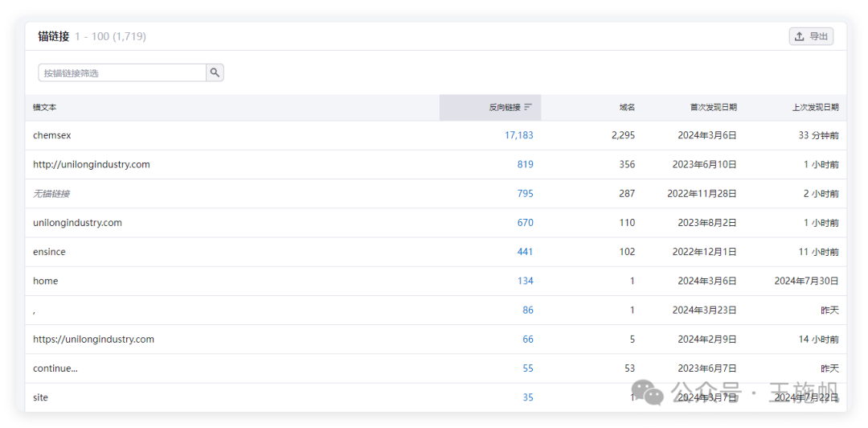868x428 pixels.
Task: Click the 导出 export button
Action: [811, 36]
